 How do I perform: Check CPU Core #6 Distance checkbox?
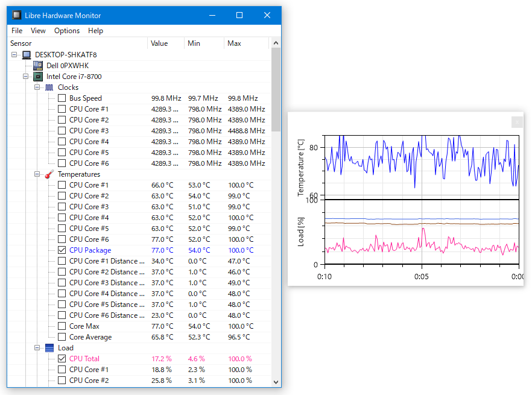coord(62,315)
